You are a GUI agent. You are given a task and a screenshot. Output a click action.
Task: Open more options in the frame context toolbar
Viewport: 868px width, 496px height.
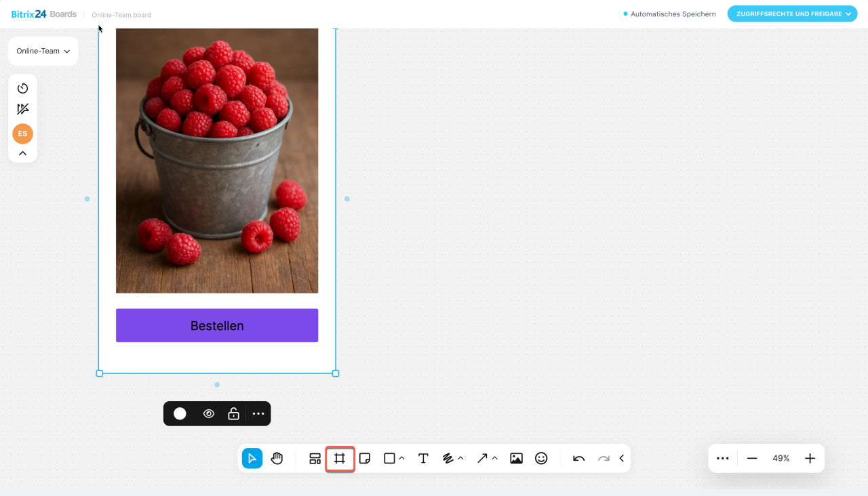click(258, 414)
